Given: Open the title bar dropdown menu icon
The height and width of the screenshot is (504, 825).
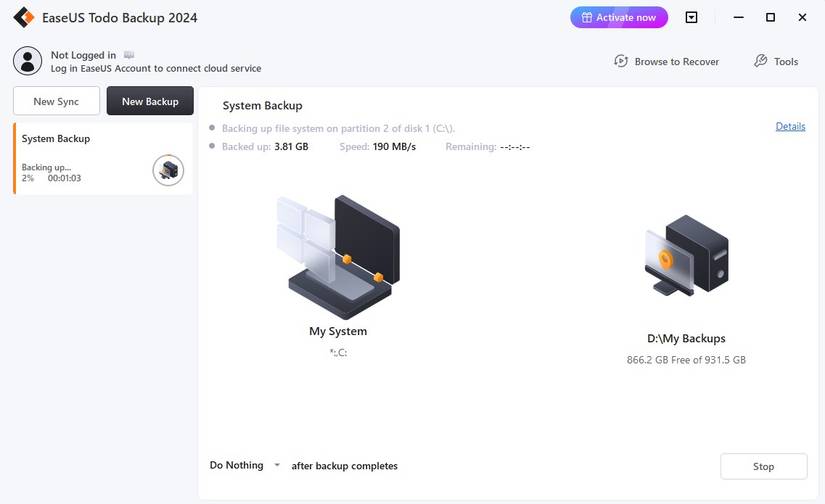Looking at the screenshot, I should (x=691, y=17).
